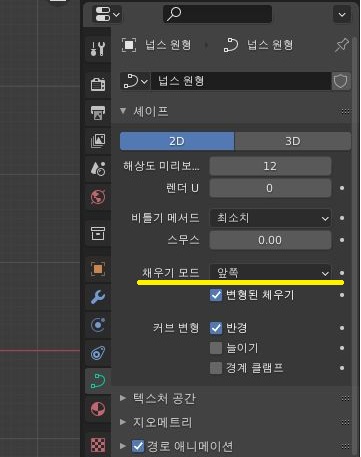Expand the 경로 애니메이션 panel
Screen dimensions: 361x457
123,446
